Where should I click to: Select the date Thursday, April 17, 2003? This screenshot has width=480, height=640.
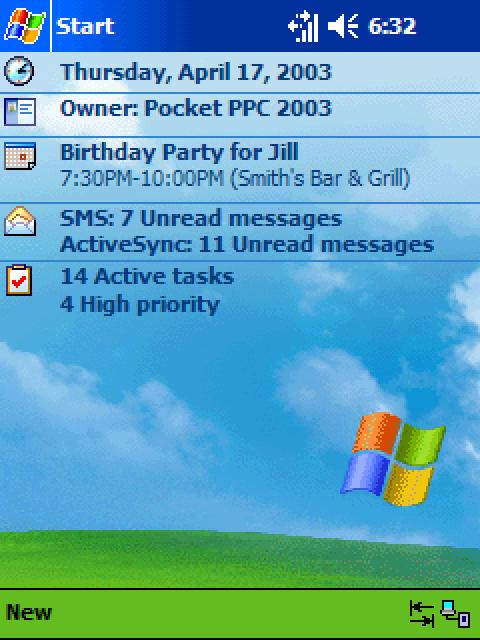pyautogui.click(x=196, y=73)
